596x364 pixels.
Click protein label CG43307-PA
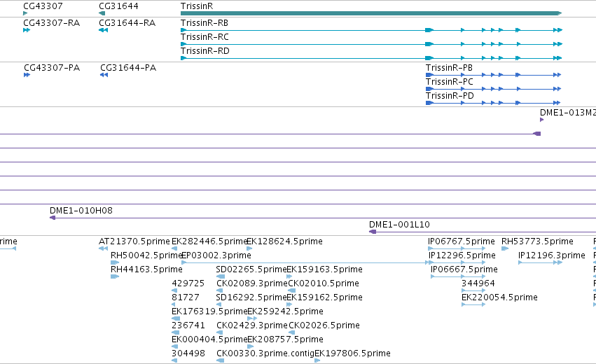(x=52, y=68)
